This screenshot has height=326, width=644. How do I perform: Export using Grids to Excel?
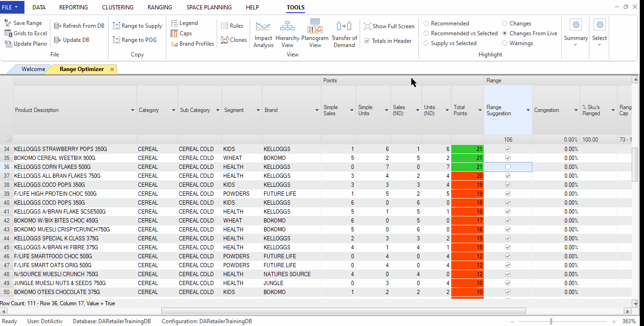click(x=26, y=33)
